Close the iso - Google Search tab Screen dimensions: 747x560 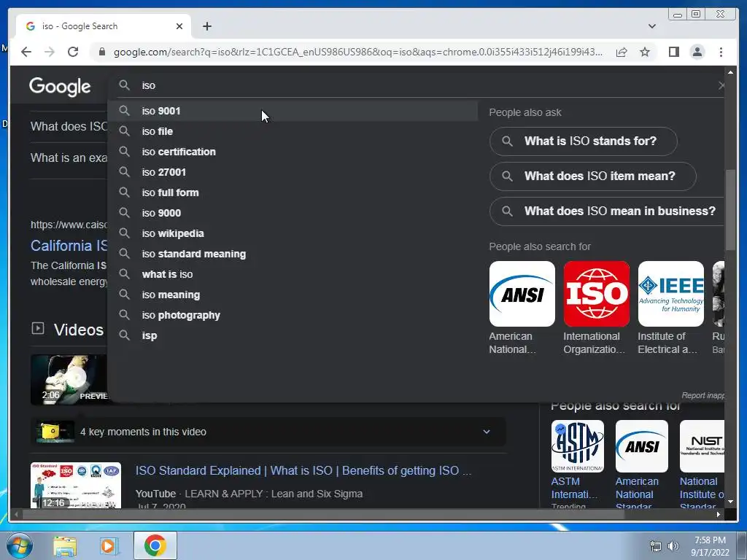point(179,26)
